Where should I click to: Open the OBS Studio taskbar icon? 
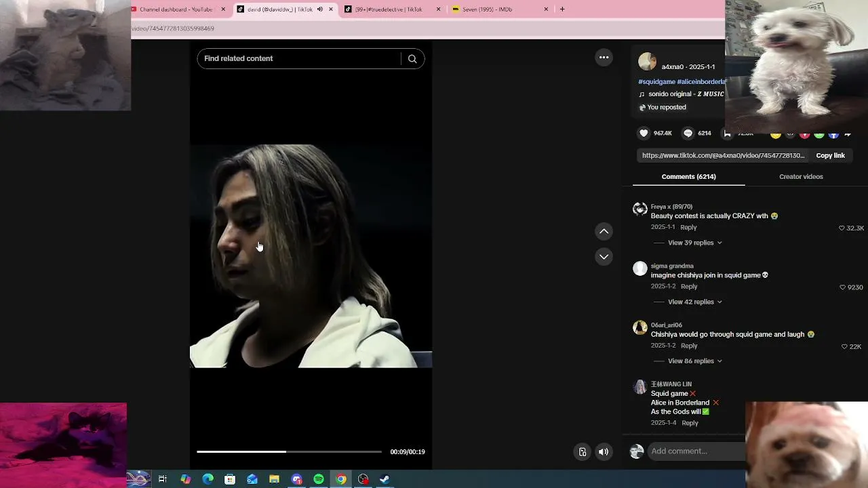point(363,479)
